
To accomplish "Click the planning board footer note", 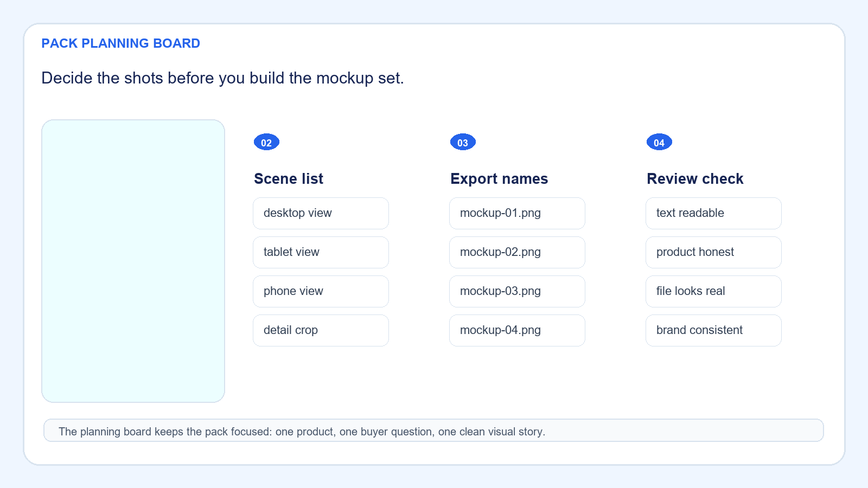I will point(433,431).
